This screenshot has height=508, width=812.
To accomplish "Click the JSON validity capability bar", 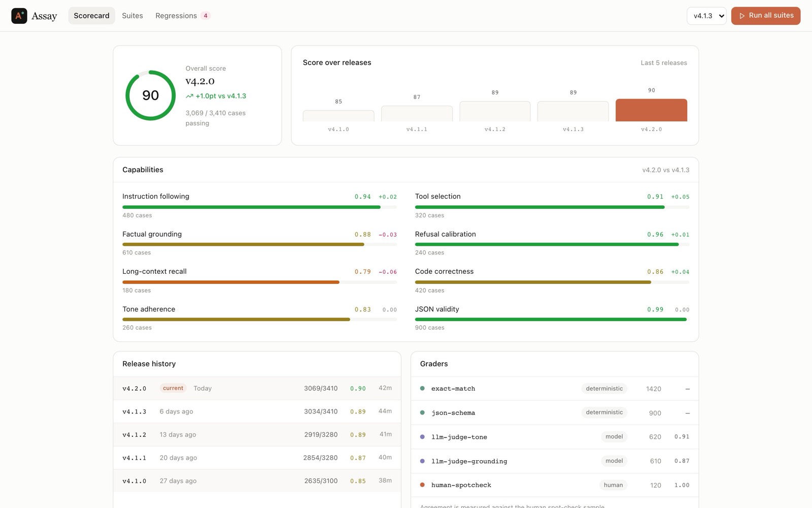I will pyautogui.click(x=552, y=320).
